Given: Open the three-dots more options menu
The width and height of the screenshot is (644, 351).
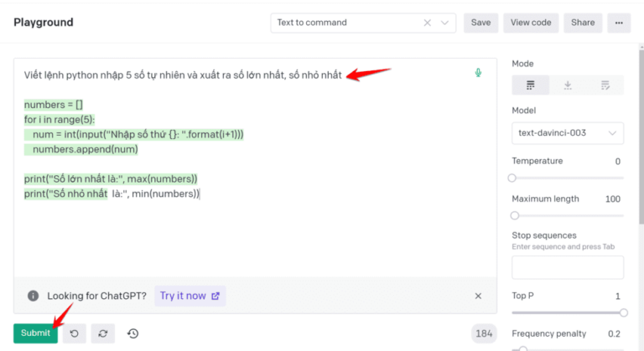Looking at the screenshot, I should [619, 23].
